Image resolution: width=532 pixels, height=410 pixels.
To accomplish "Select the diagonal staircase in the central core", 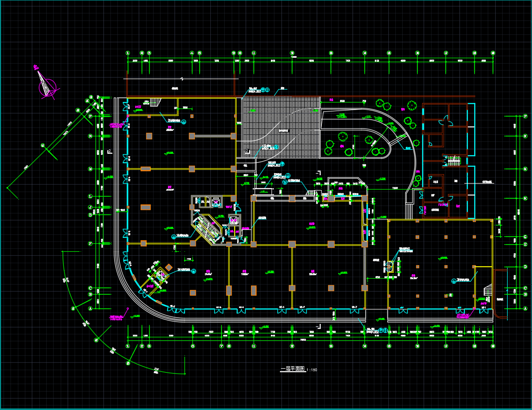I will [x=207, y=229].
